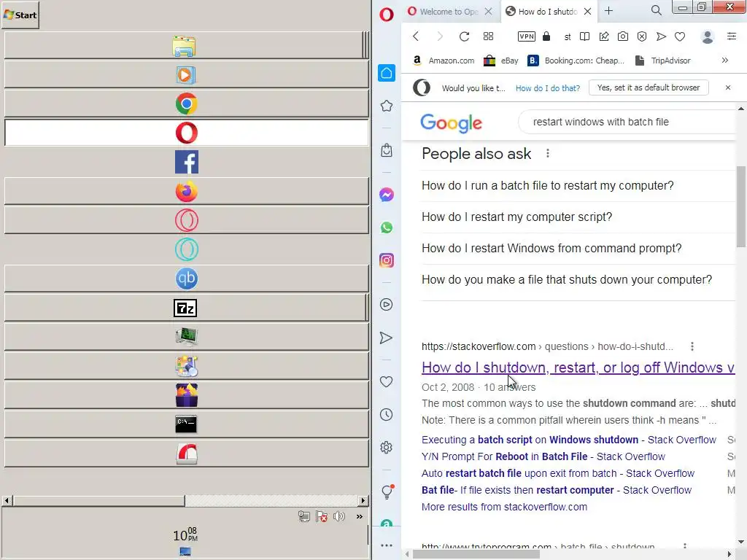Open 7-Zip from the taskbar
This screenshot has height=560, width=747.
[x=185, y=308]
